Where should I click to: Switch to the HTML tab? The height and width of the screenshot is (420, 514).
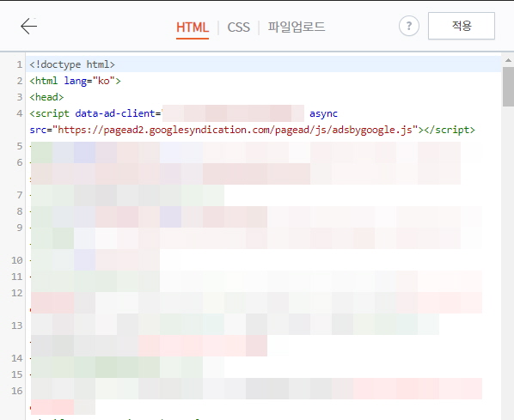(193, 27)
